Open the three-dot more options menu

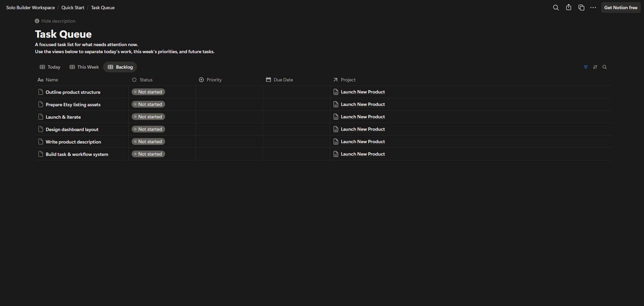[593, 8]
